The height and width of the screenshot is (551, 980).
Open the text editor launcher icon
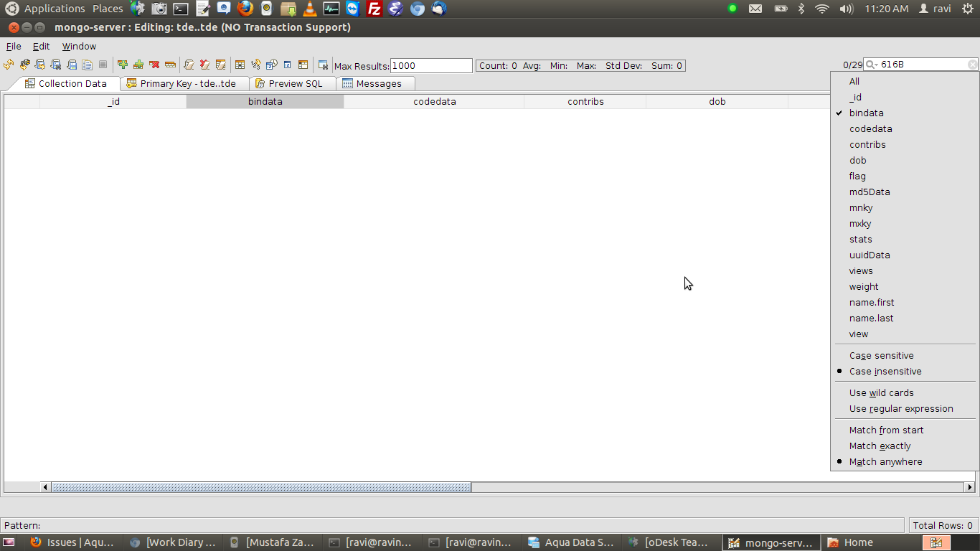(x=202, y=9)
